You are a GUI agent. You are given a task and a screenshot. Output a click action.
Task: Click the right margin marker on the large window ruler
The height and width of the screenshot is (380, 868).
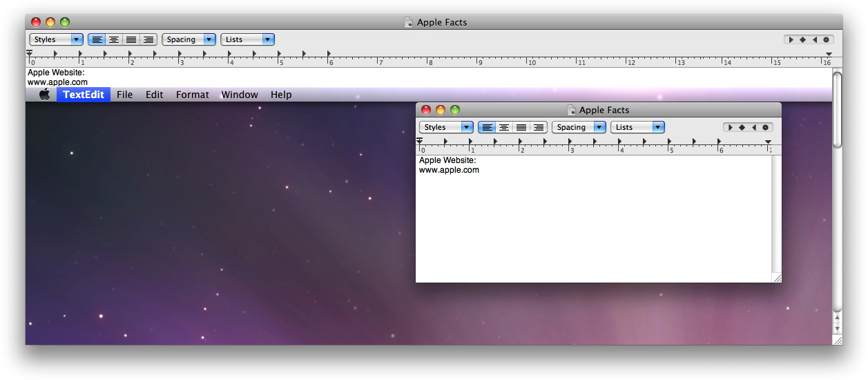pyautogui.click(x=829, y=54)
